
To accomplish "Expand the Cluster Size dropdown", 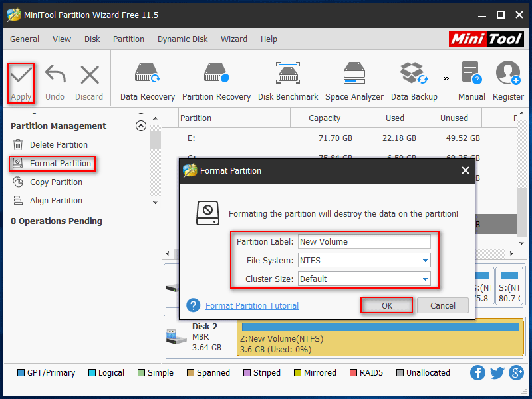I will [425, 279].
